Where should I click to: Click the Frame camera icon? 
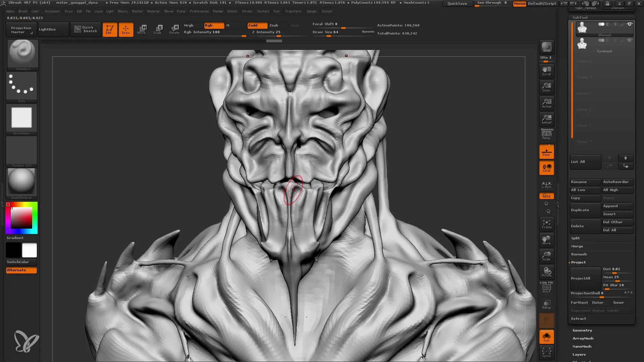547,224
